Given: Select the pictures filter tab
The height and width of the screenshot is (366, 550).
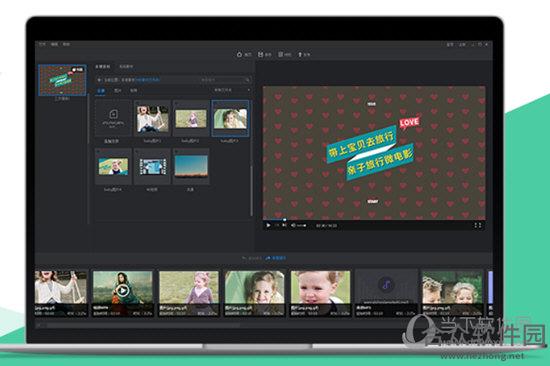Looking at the screenshot, I should point(118,91).
